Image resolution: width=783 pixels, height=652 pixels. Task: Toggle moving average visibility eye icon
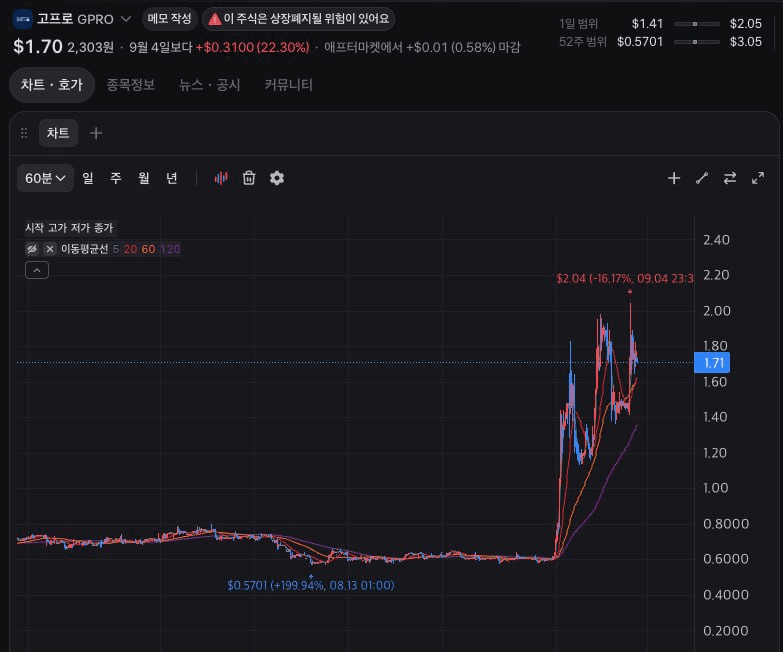point(32,249)
